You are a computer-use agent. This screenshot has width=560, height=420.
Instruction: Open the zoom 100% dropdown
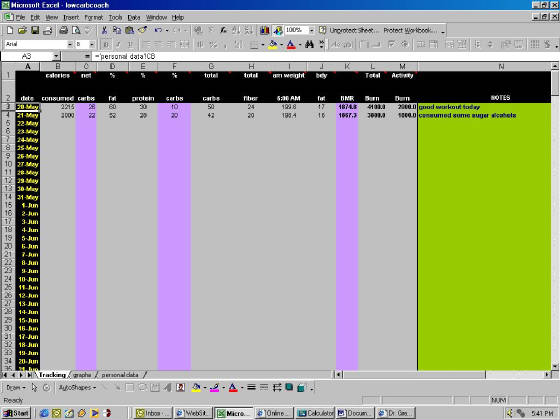[x=311, y=31]
